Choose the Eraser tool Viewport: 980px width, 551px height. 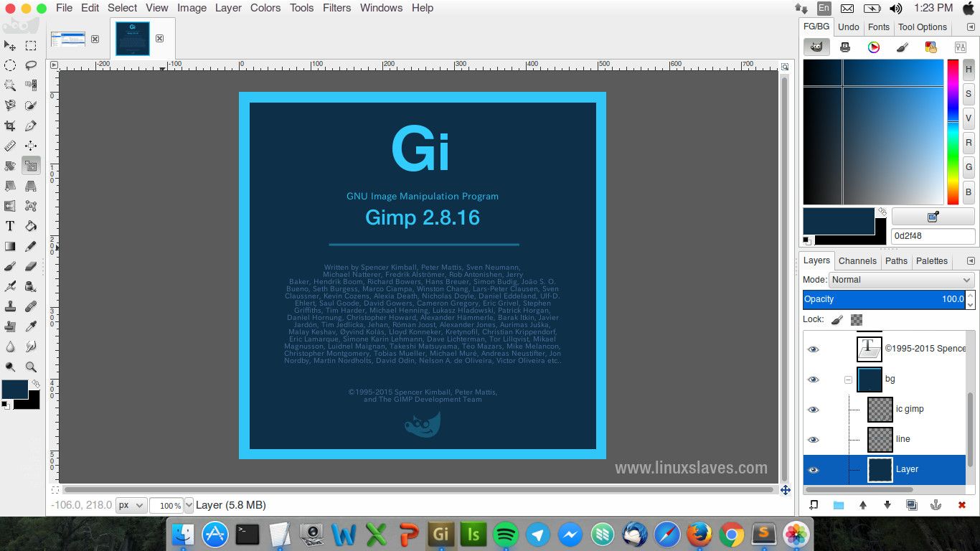click(31, 266)
